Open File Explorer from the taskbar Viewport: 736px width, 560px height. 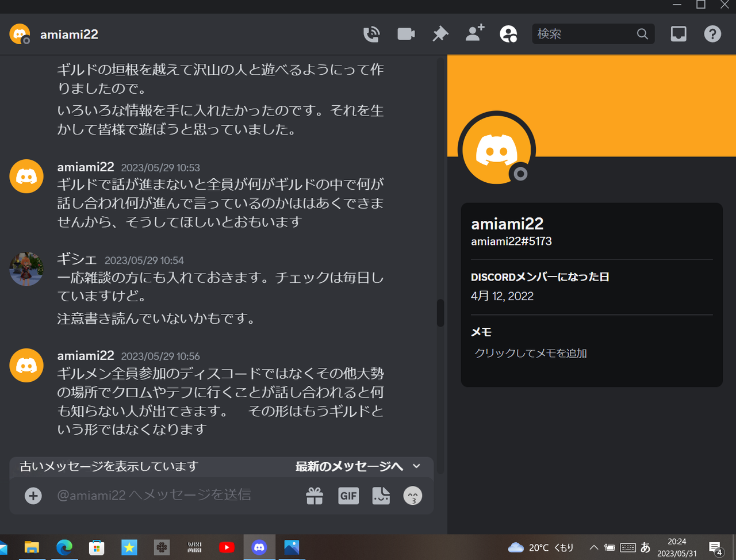(32, 547)
